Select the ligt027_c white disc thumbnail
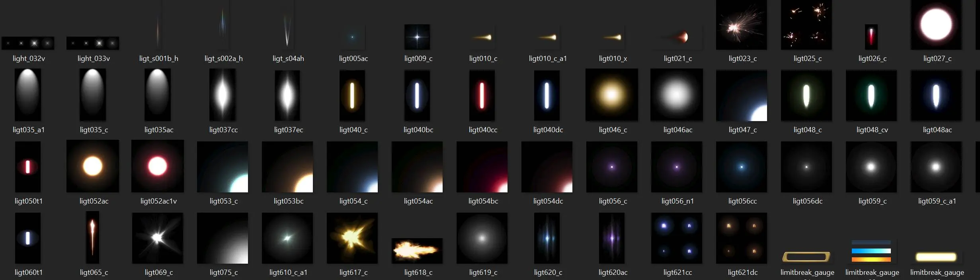 coord(936,25)
